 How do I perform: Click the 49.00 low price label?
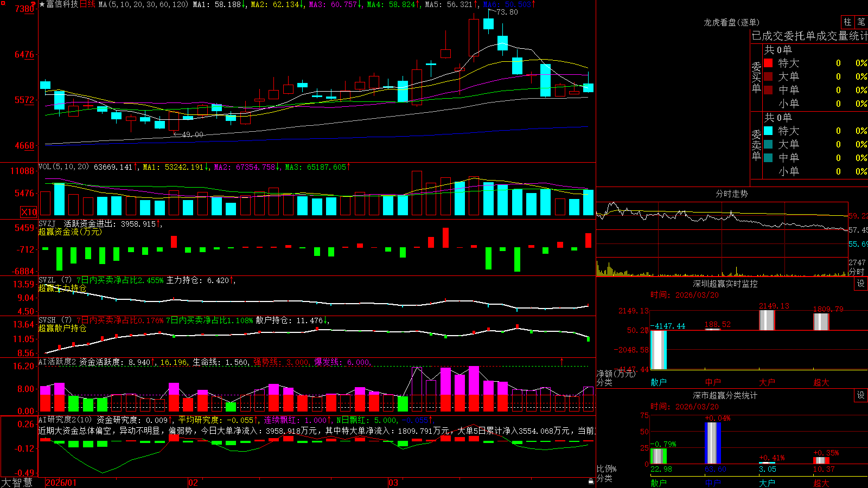point(192,134)
